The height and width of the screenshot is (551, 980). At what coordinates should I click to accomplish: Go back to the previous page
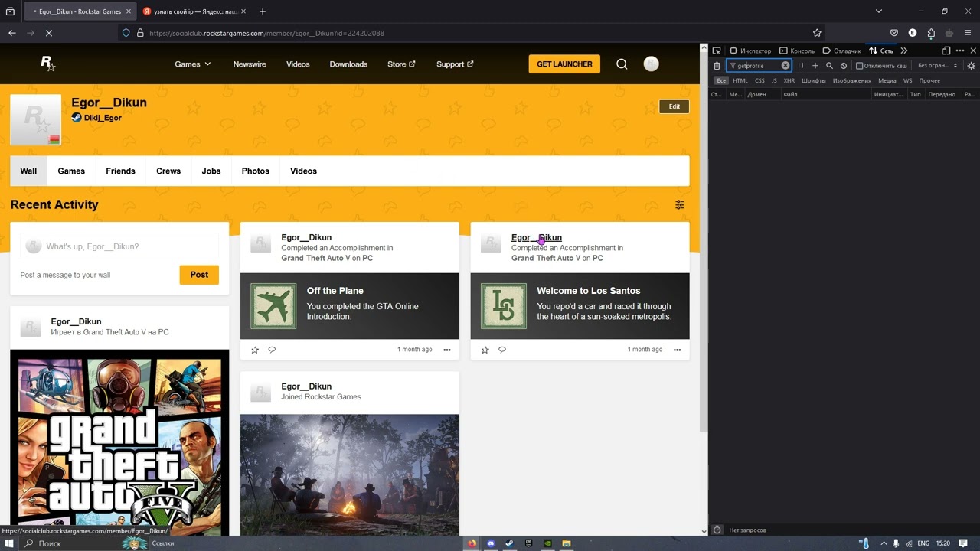(12, 33)
